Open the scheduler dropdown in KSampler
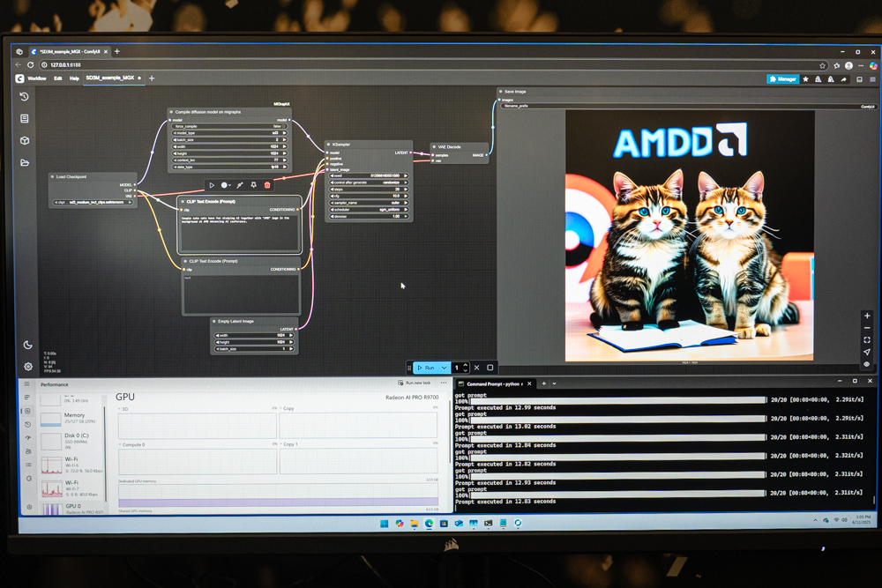Viewport: 882px width, 588px height. coord(369,210)
